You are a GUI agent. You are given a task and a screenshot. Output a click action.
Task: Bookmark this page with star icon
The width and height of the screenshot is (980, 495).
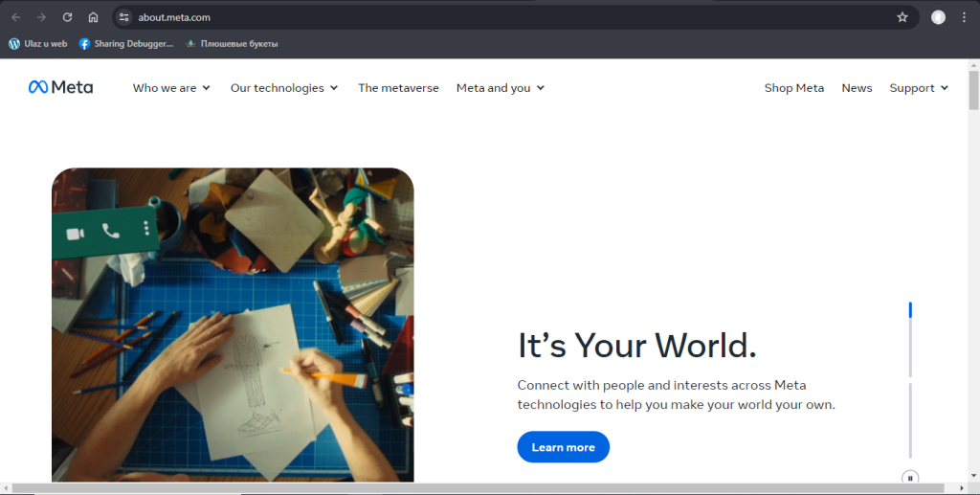coord(902,17)
